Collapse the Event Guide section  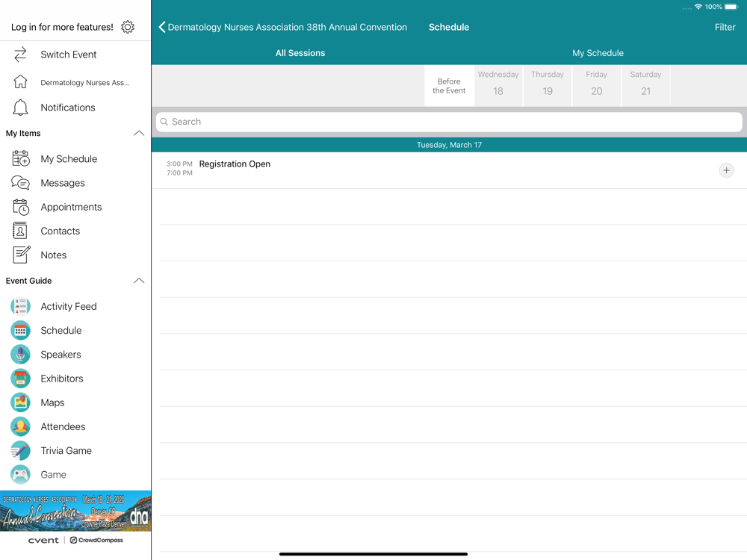click(139, 281)
